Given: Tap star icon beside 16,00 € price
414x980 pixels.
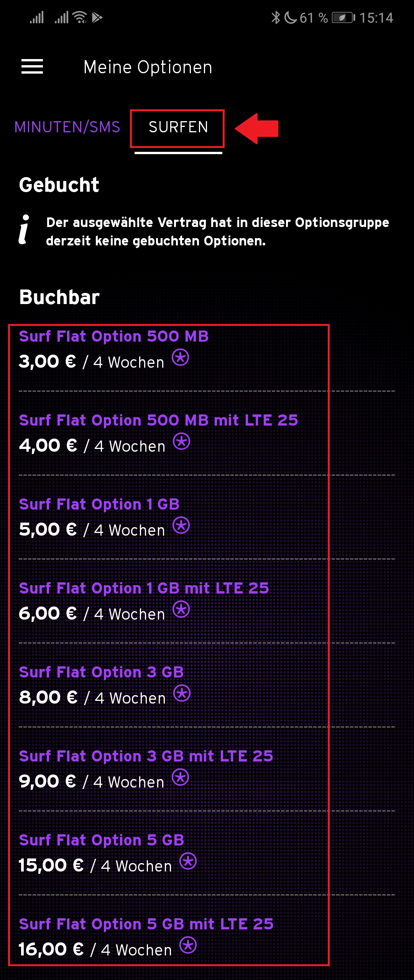Looking at the screenshot, I should pos(188,945).
